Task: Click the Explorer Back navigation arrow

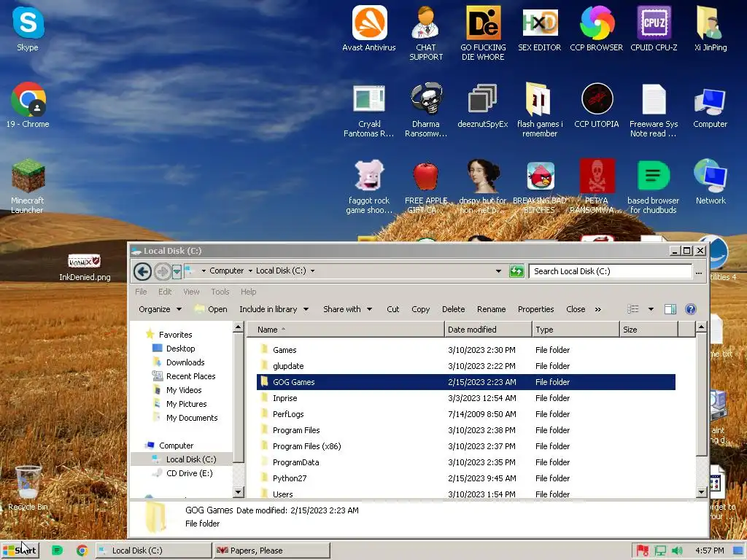Action: click(142, 271)
